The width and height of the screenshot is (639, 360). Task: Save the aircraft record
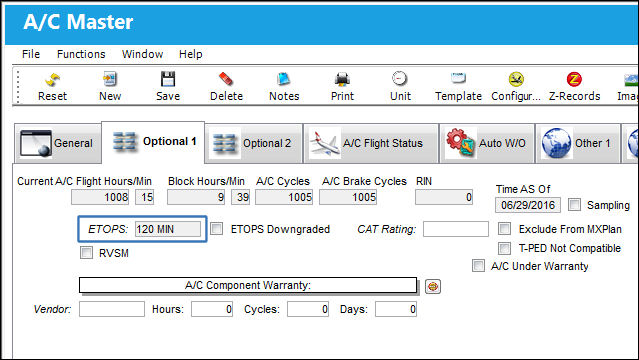167,79
